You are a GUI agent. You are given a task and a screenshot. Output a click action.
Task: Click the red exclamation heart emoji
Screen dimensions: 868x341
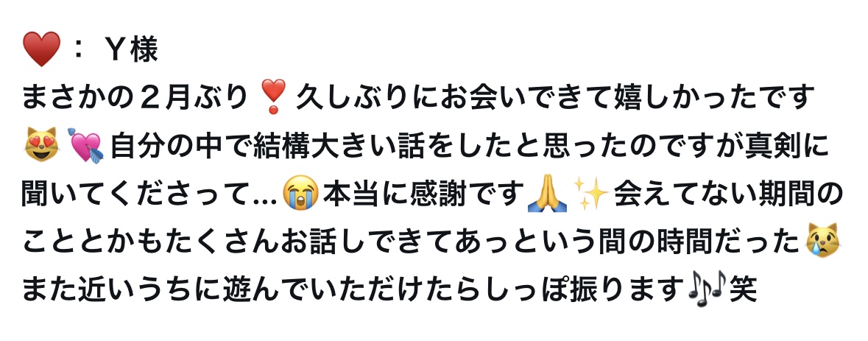click(273, 97)
